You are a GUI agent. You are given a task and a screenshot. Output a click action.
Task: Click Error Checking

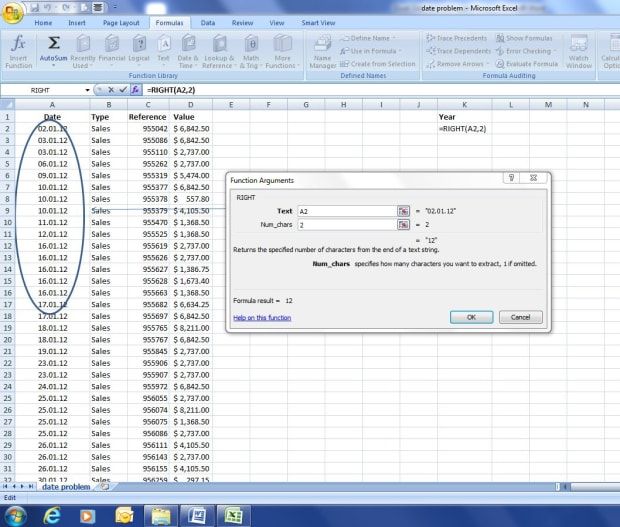525,51
